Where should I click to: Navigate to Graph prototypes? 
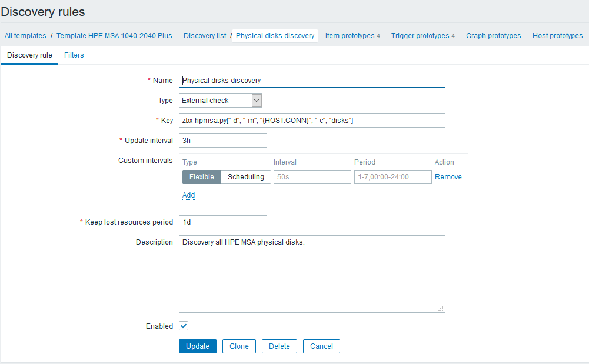(493, 35)
